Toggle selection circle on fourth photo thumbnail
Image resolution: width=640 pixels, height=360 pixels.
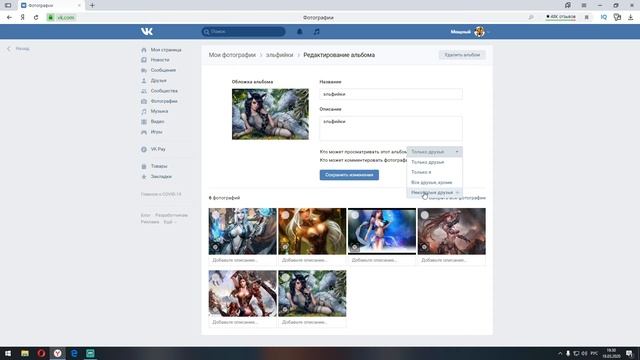pos(424,215)
